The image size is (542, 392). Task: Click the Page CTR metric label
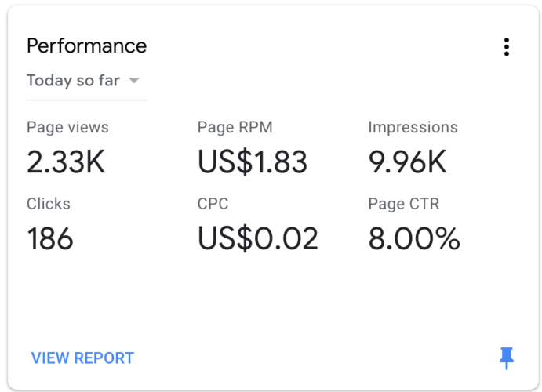[404, 204]
